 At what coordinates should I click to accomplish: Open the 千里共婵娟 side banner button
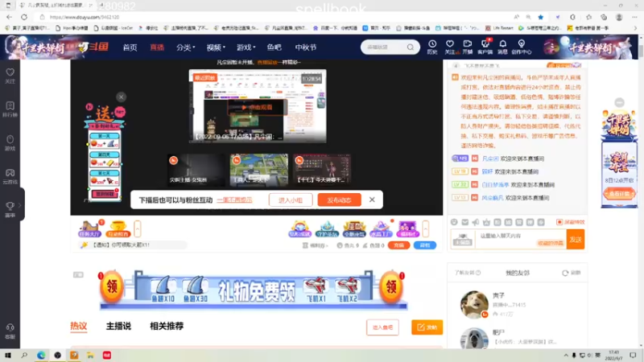click(619, 193)
